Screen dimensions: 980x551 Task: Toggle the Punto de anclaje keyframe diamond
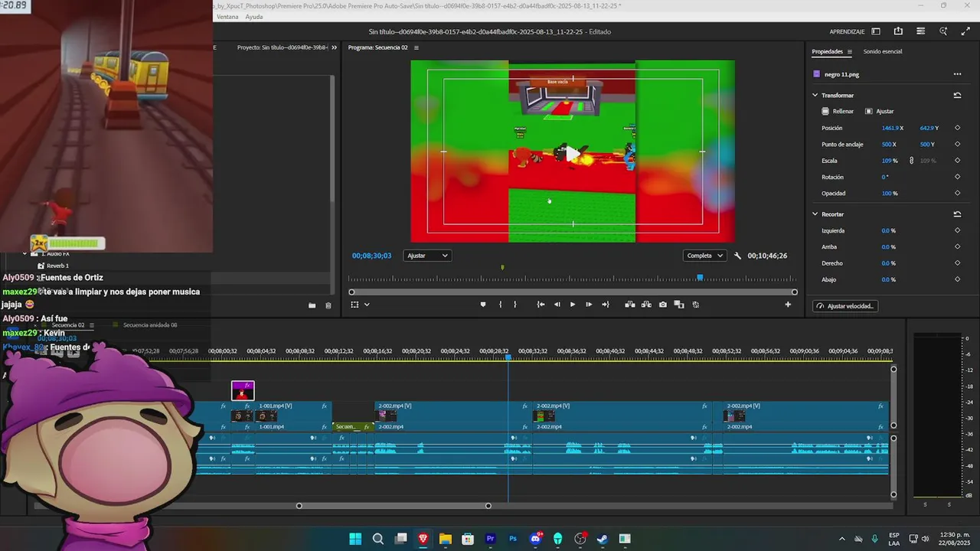(957, 144)
